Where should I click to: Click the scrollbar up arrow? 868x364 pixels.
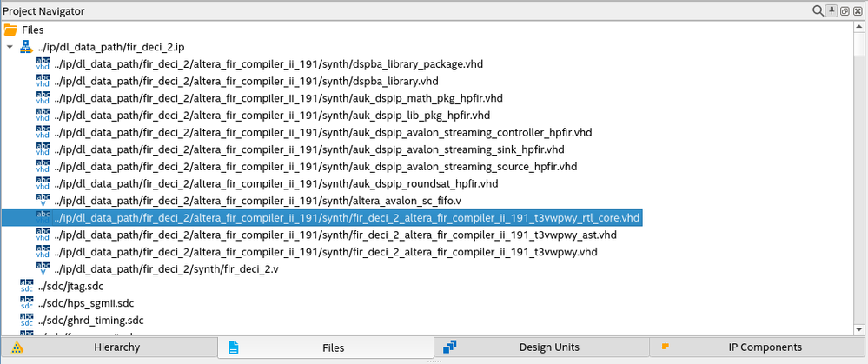(x=859, y=29)
